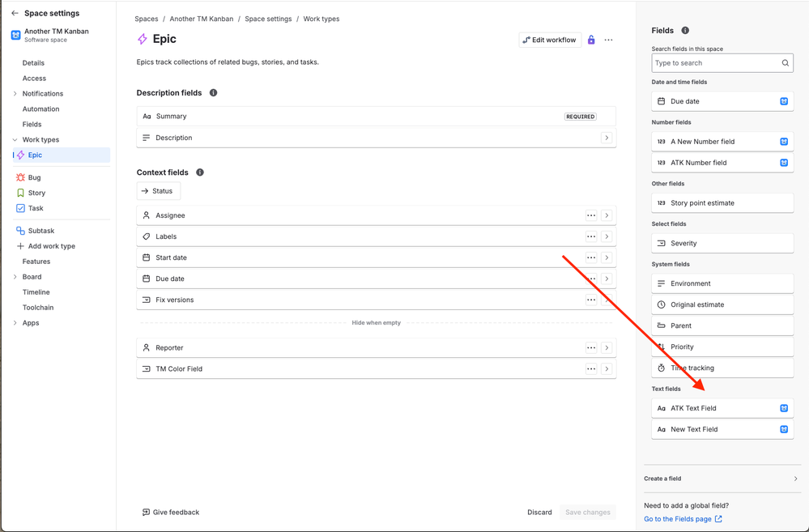Screen dimensions: 809x532
Task: Open Access in space settings sidebar
Action: (34, 79)
